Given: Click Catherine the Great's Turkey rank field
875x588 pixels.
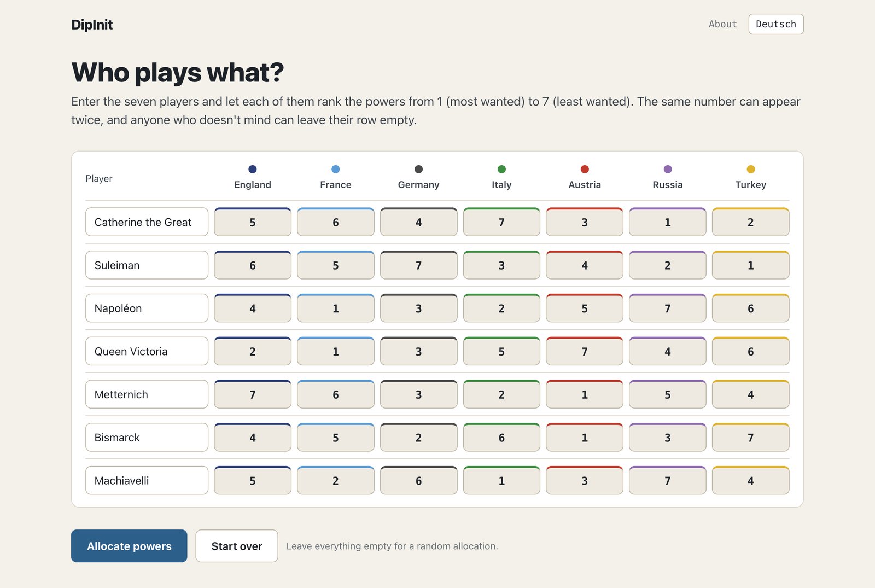Looking at the screenshot, I should pyautogui.click(x=751, y=222).
